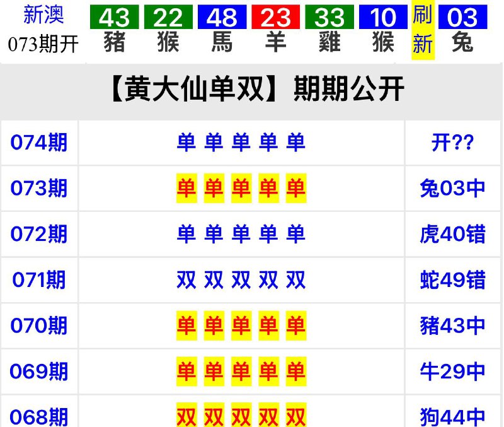504x427 pixels.
Task: Select the blue number ball 10
Action: click(383, 17)
